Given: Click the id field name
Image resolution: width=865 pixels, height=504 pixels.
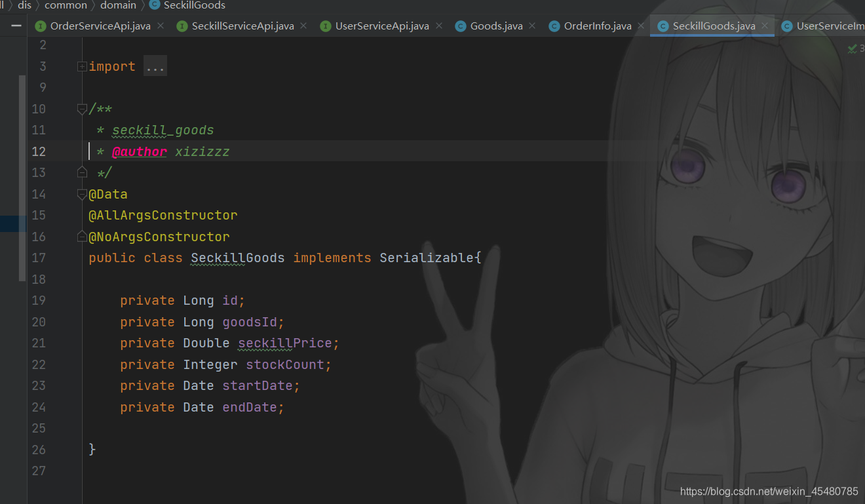Looking at the screenshot, I should coord(230,300).
